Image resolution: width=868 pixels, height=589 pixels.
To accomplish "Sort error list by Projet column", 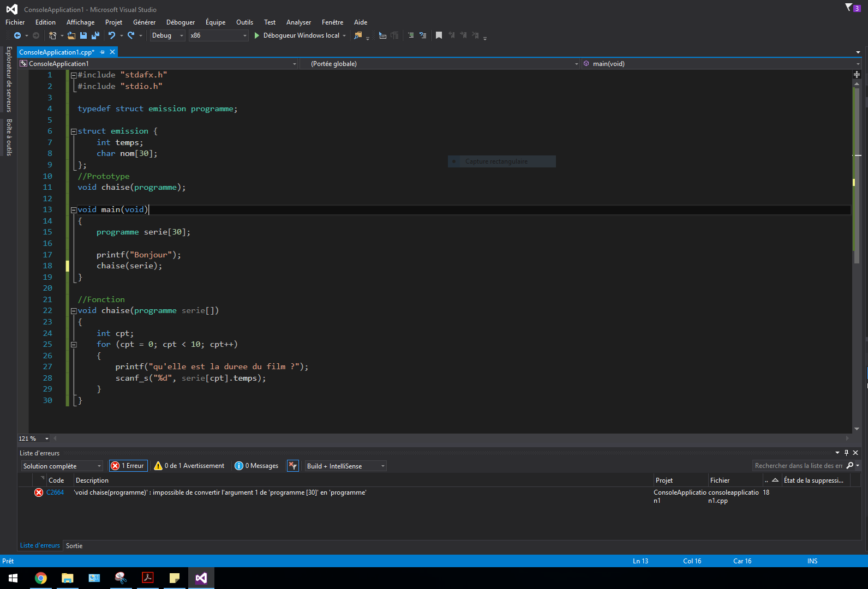I will tap(680, 480).
